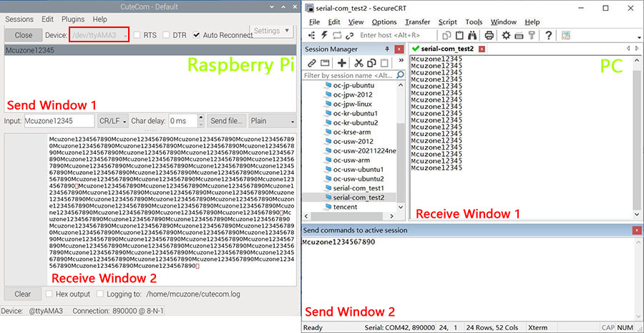This screenshot has width=644, height=333.
Task: Click the Find binoculars icon
Action: (x=473, y=35)
